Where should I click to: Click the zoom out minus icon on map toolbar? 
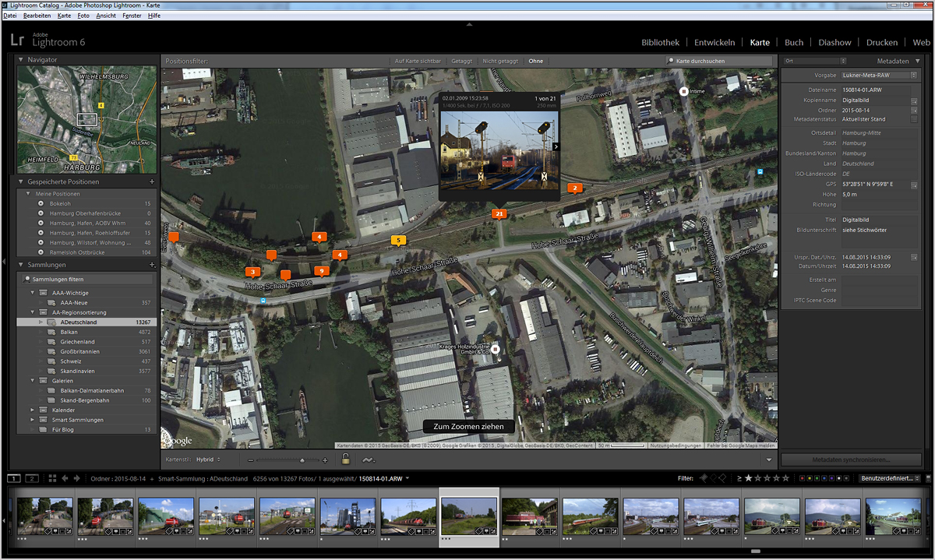pos(252,460)
